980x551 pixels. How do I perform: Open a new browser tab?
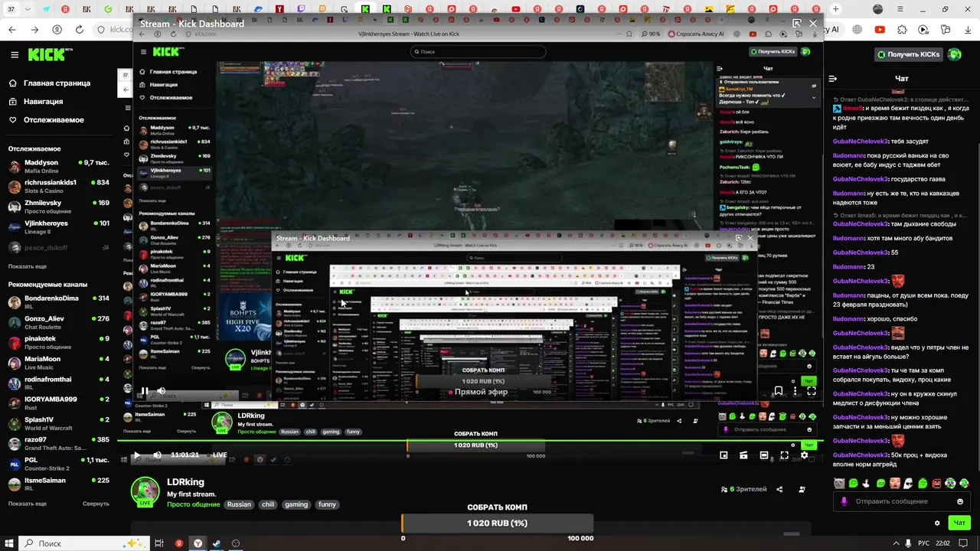[835, 9]
